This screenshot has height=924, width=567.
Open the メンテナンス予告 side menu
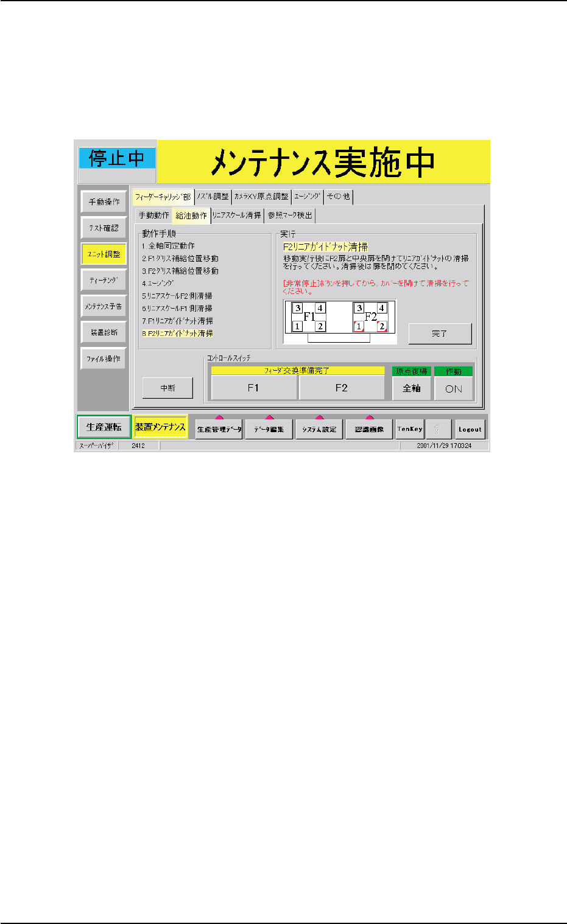coord(104,306)
